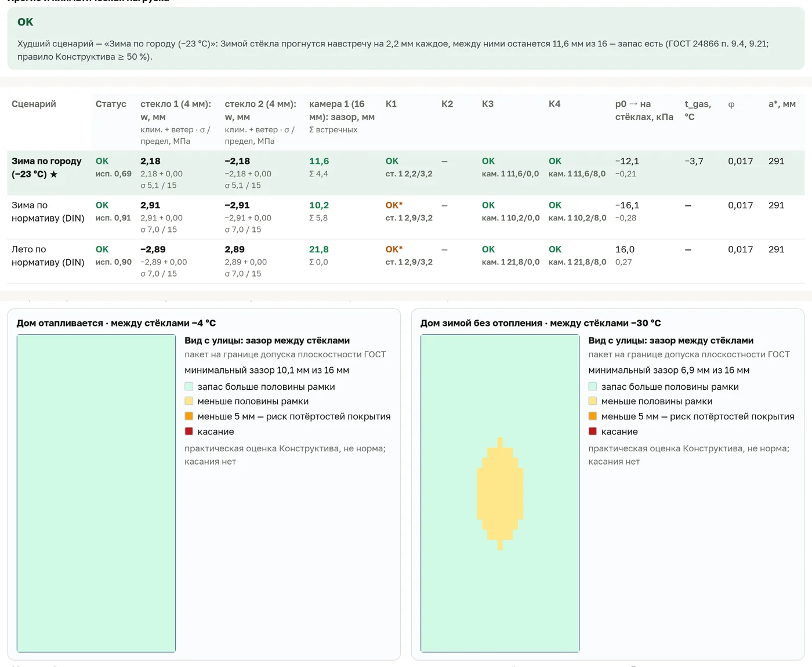This screenshot has width=812, height=667.
Task: Click the title «Дом отапливается · между стёклами −4 °C»
Action: click(116, 323)
